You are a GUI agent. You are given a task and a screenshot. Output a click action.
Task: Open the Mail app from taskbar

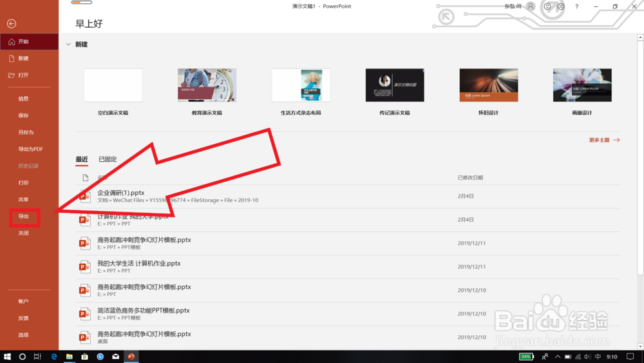point(116,357)
